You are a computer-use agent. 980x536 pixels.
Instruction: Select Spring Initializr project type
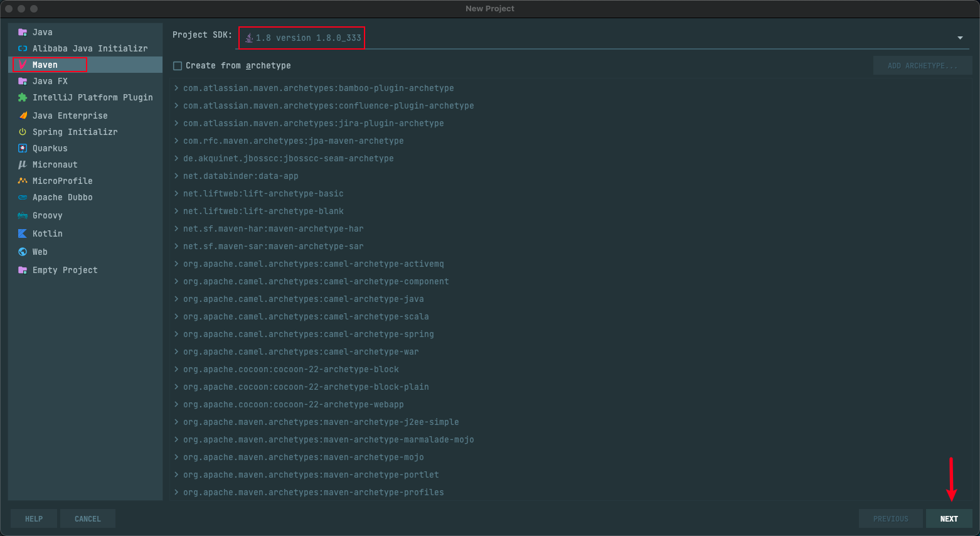point(85,132)
